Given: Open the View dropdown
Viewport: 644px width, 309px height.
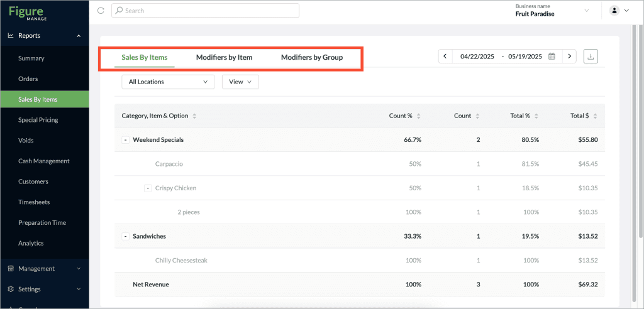Looking at the screenshot, I should click(x=240, y=82).
